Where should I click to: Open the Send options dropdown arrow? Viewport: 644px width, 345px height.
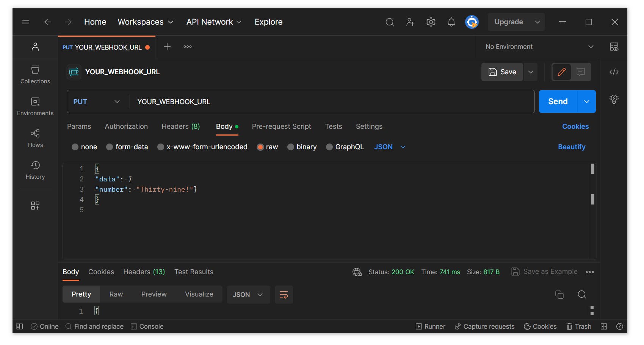point(587,101)
